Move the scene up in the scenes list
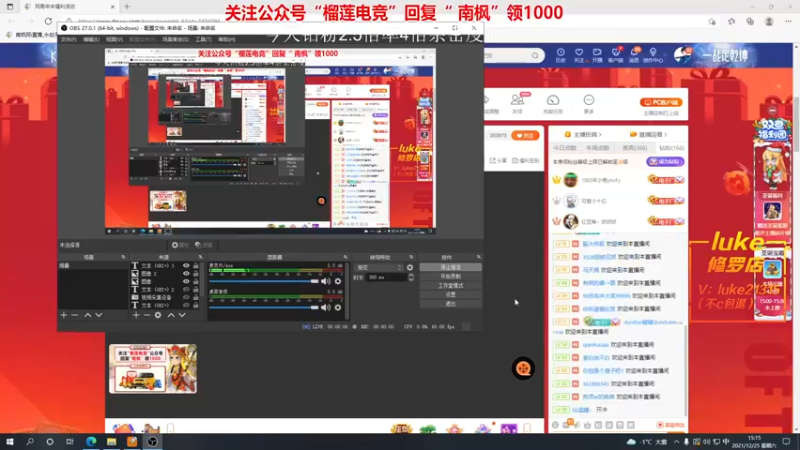 click(x=88, y=315)
